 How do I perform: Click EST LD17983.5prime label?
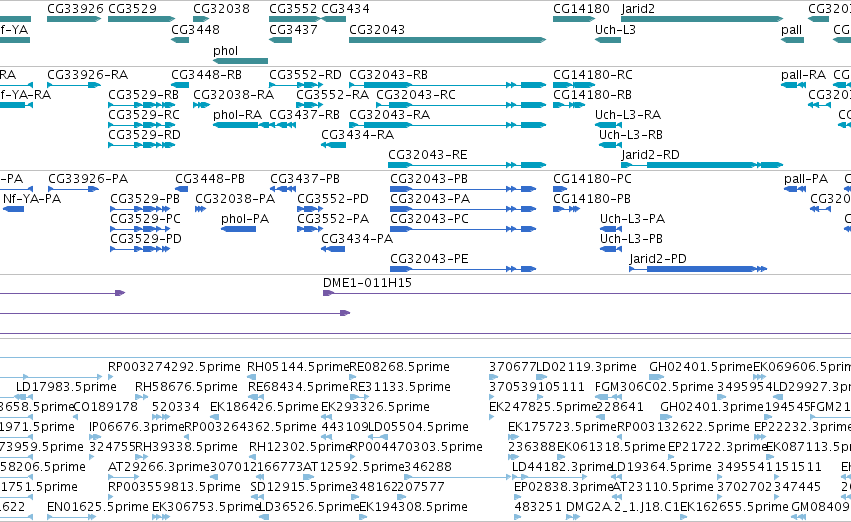[66, 387]
